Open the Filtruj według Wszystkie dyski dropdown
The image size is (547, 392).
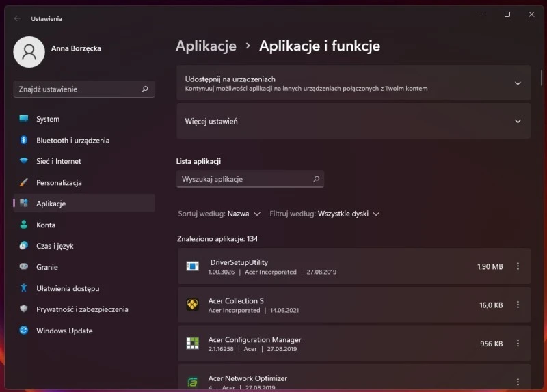324,214
